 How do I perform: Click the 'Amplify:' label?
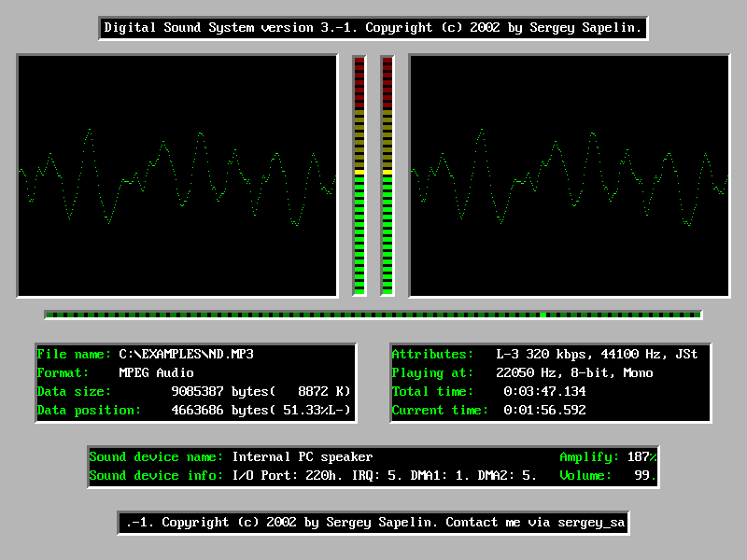(589, 456)
